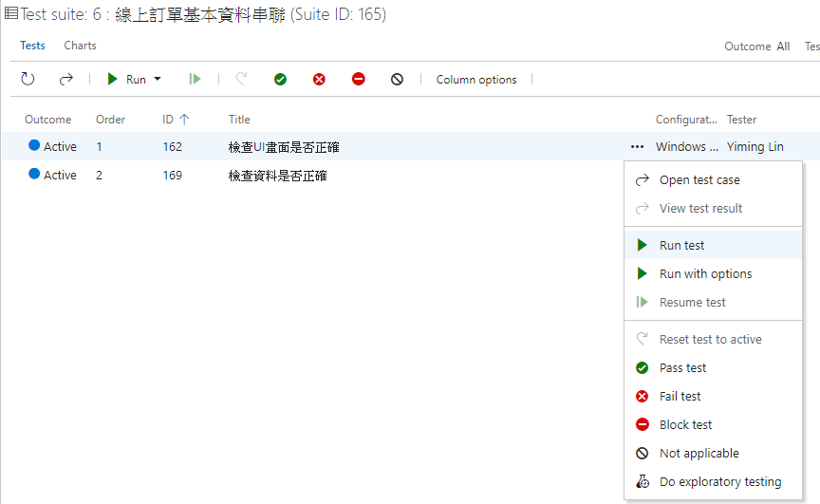Click the not applicable toolbar icon
Image resolution: width=820 pixels, height=504 pixels.
[397, 80]
